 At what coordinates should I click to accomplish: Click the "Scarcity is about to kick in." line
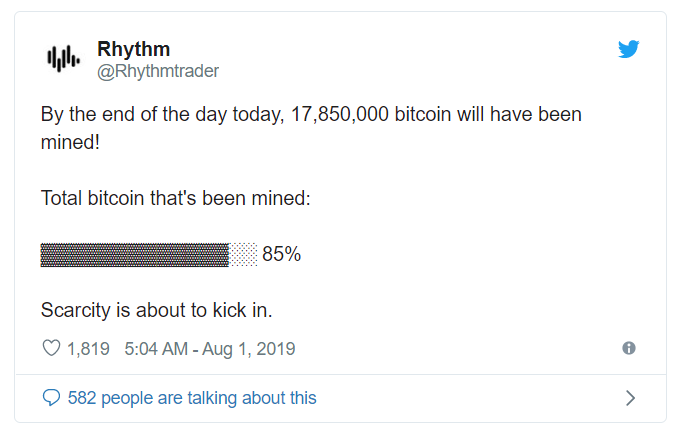tap(156, 310)
